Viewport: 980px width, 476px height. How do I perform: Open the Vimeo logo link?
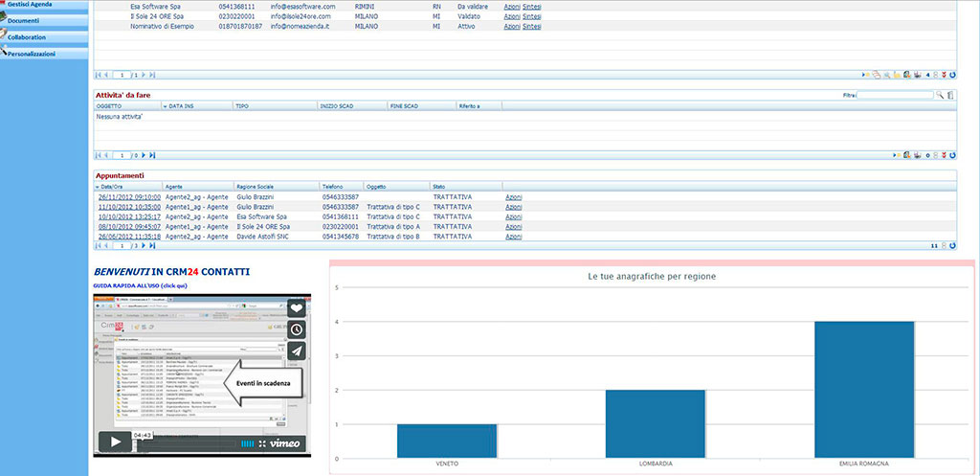(285, 443)
